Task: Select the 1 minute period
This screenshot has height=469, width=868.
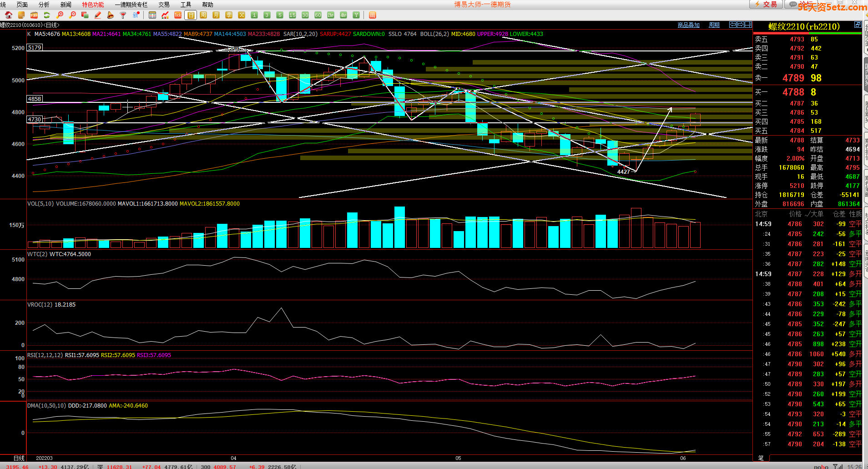Action: pos(254,15)
